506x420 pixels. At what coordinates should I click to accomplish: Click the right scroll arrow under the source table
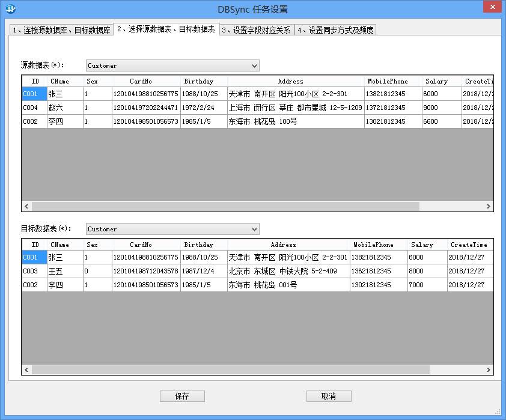pyautogui.click(x=489, y=206)
